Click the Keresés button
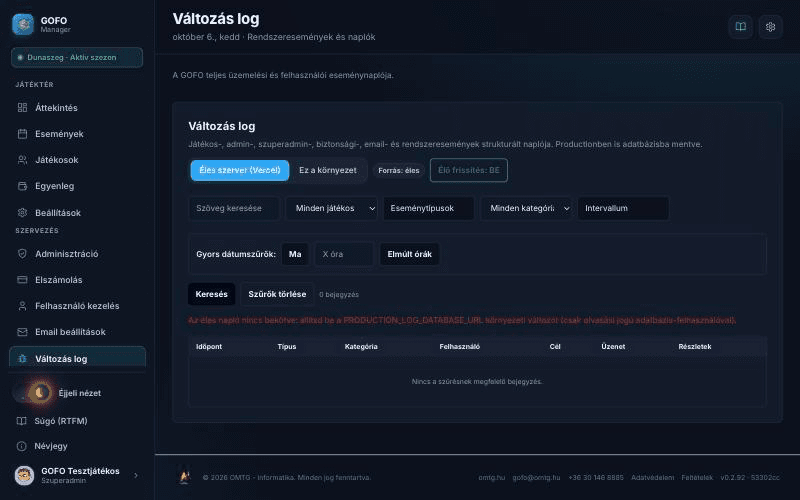Viewport: 800px width, 500px height. coord(212,294)
